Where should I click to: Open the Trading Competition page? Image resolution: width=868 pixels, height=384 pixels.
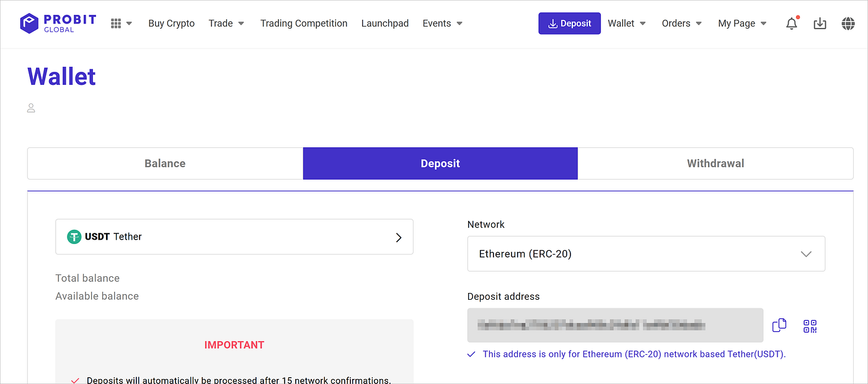click(x=304, y=24)
